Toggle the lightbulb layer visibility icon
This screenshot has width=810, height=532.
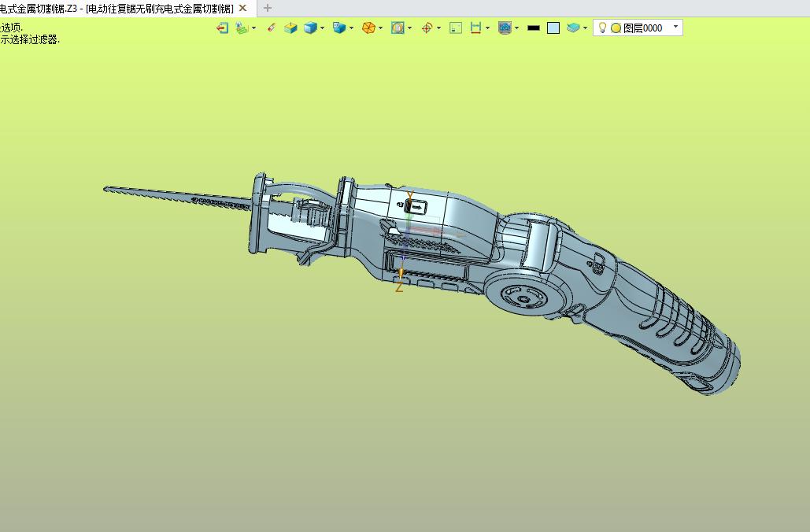(603, 28)
